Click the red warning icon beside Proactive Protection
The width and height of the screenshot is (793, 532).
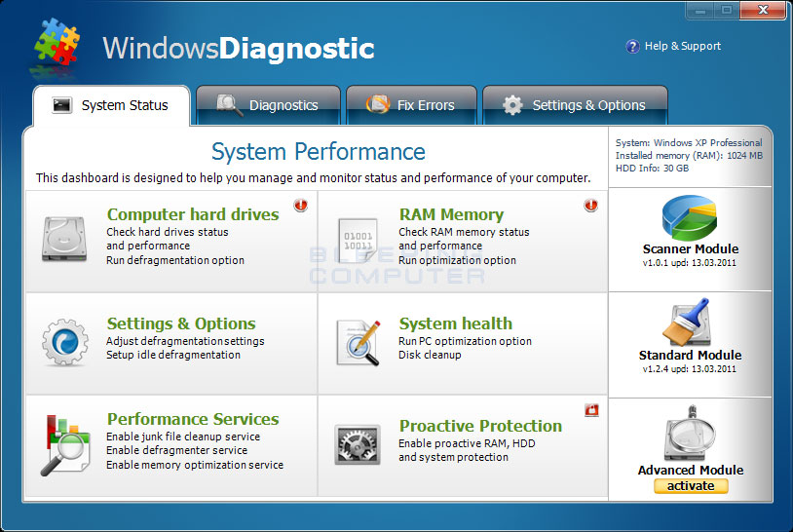click(x=591, y=410)
